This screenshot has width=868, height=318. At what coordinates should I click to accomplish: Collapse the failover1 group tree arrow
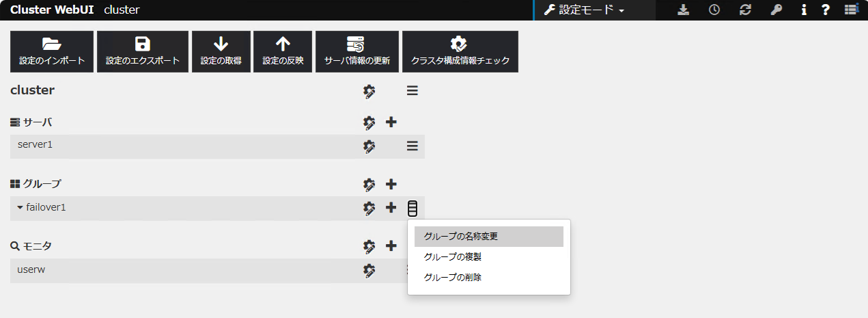20,207
